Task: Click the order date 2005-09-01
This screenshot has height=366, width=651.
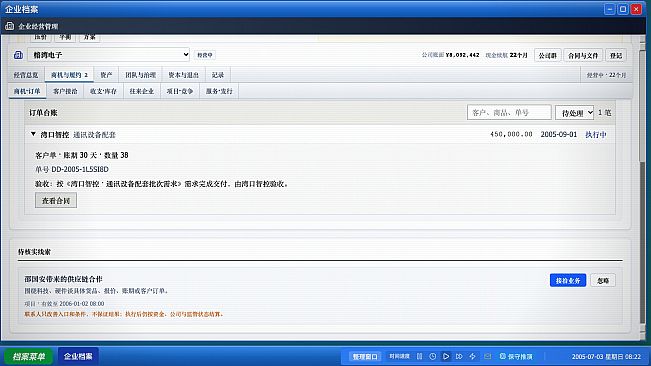Action: 559,134
